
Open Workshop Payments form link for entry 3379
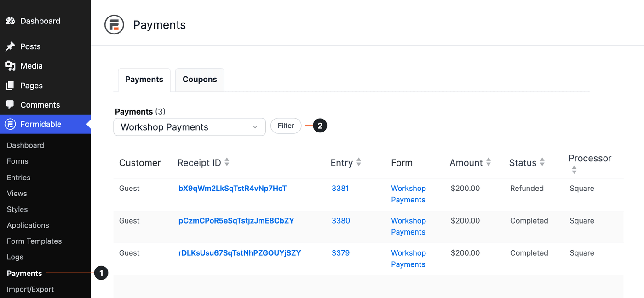click(x=408, y=258)
